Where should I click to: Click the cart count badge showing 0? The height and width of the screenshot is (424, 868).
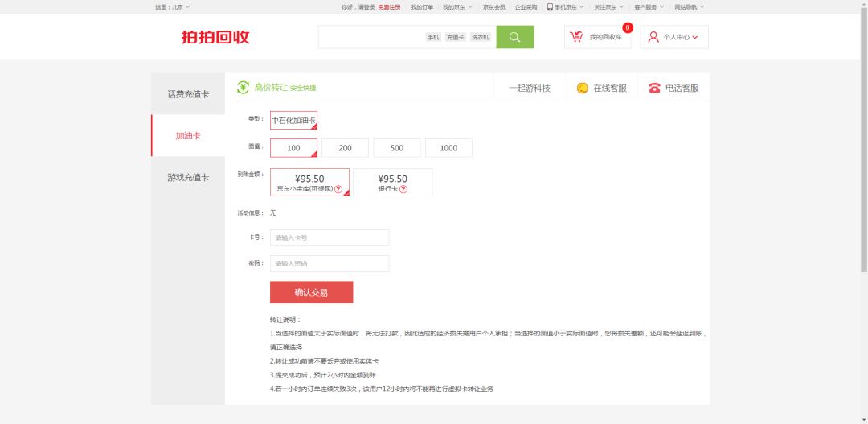pyautogui.click(x=628, y=27)
